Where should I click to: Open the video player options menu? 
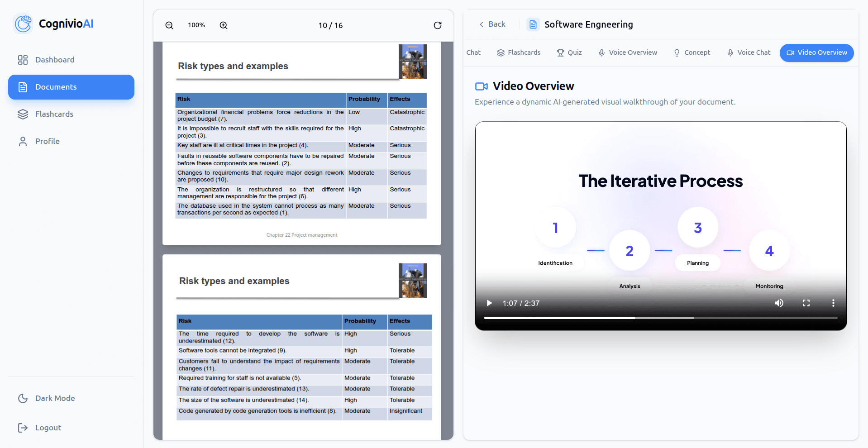[x=833, y=303]
